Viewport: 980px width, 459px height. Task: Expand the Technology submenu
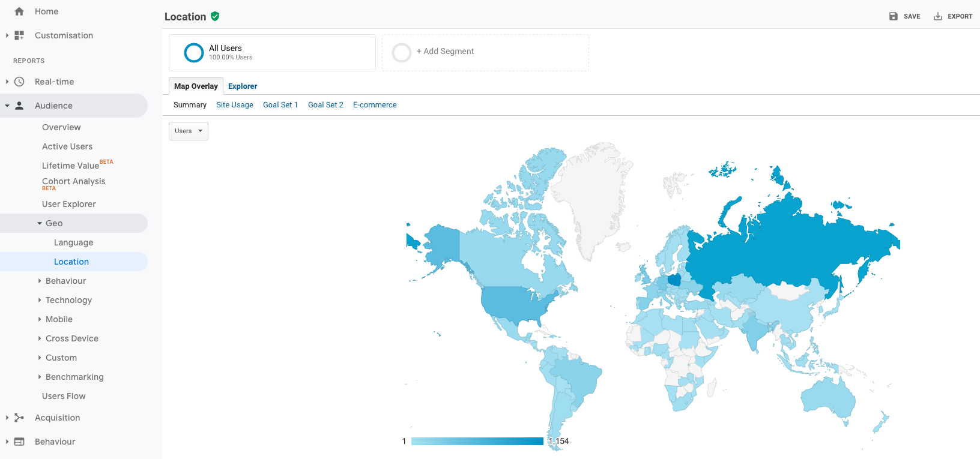pyautogui.click(x=40, y=300)
